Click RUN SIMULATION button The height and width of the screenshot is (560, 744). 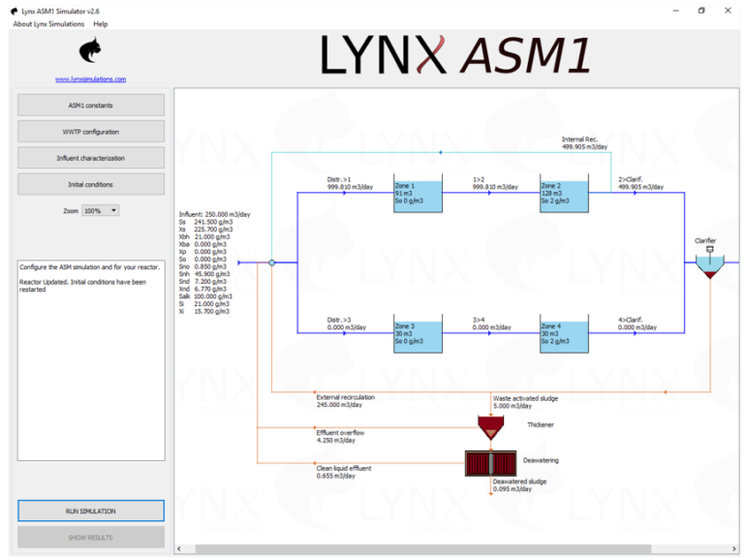pos(91,511)
